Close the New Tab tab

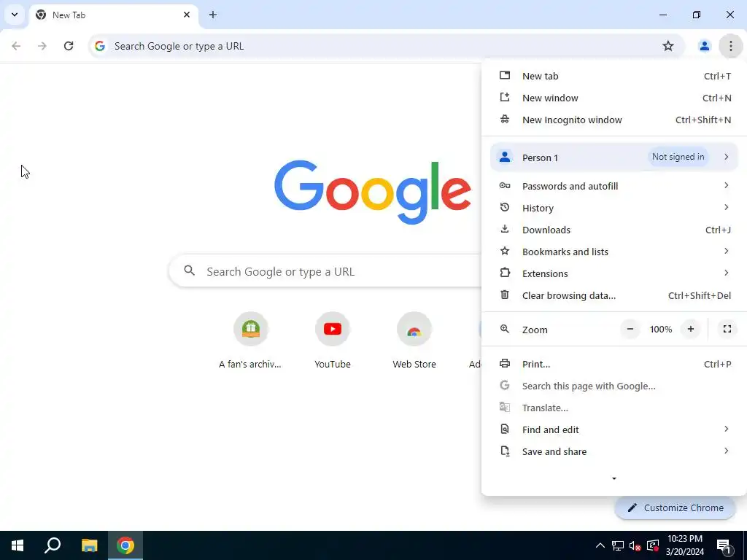(x=187, y=15)
